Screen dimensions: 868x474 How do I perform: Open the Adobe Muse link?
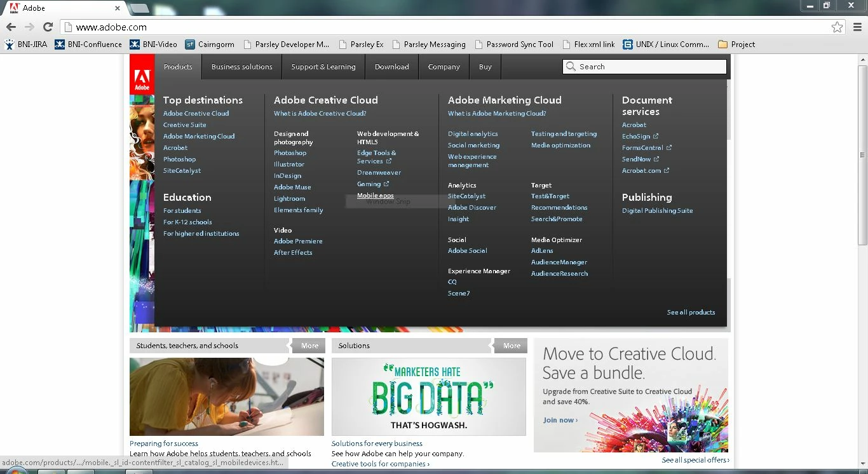(292, 187)
